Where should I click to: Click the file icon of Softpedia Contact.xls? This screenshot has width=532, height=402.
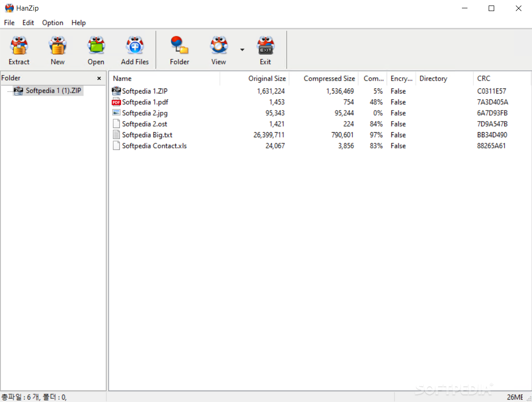point(116,146)
